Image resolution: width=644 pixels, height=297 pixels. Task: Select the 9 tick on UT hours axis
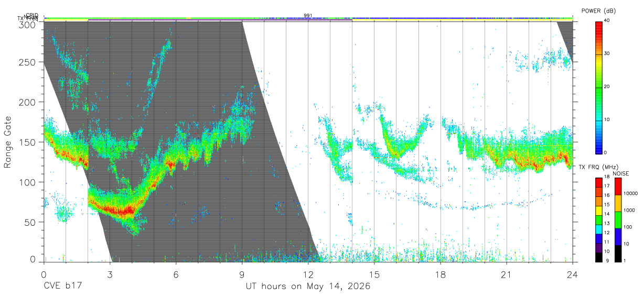coord(242,274)
